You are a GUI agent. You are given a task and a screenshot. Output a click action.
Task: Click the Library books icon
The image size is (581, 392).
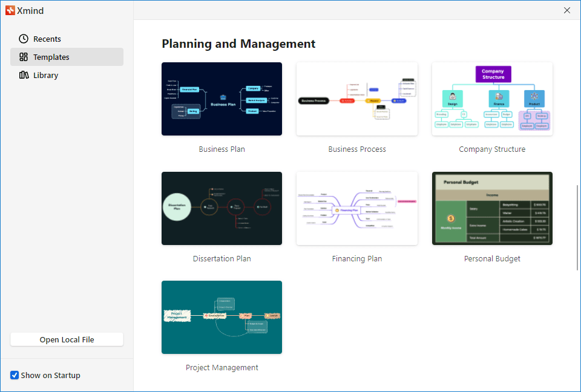[x=24, y=75]
